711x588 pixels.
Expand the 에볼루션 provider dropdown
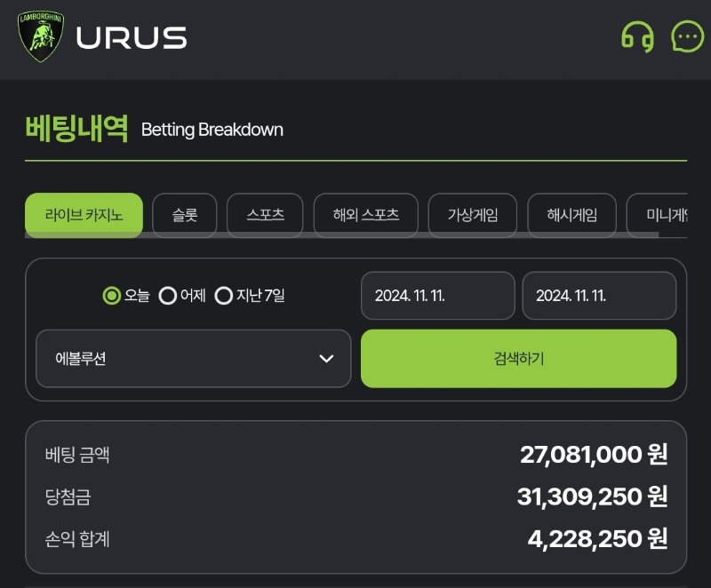click(x=194, y=358)
